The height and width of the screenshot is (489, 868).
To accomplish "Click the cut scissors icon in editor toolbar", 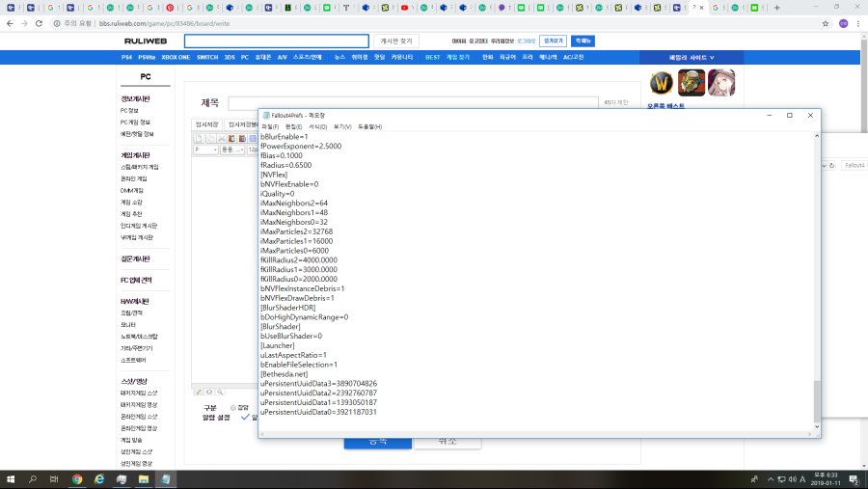I will 220,139.
